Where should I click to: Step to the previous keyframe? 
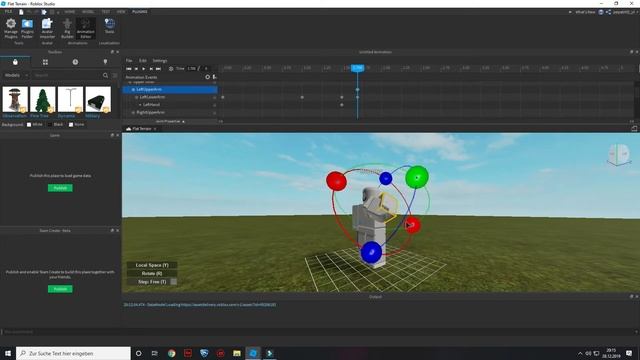[136, 69]
